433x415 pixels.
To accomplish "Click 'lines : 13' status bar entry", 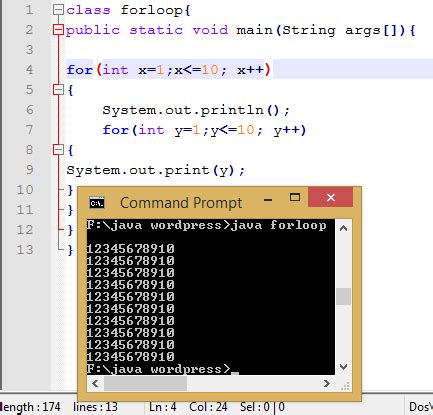I will 95,407.
